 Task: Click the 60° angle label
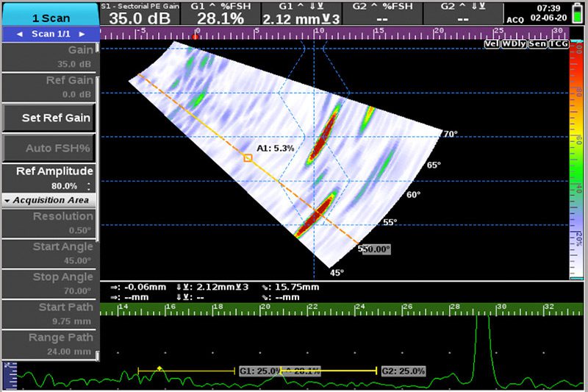click(413, 195)
